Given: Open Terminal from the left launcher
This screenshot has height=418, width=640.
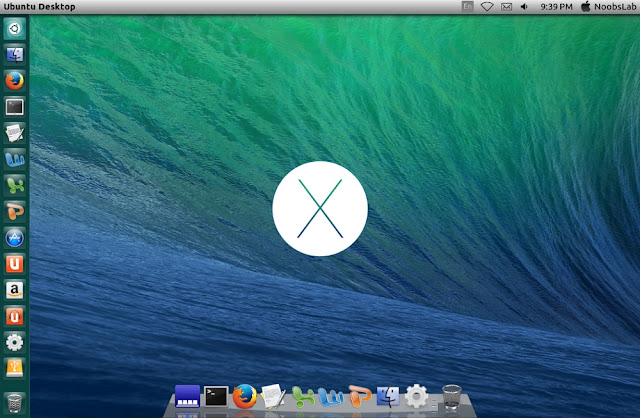Looking at the screenshot, I should click(x=15, y=107).
